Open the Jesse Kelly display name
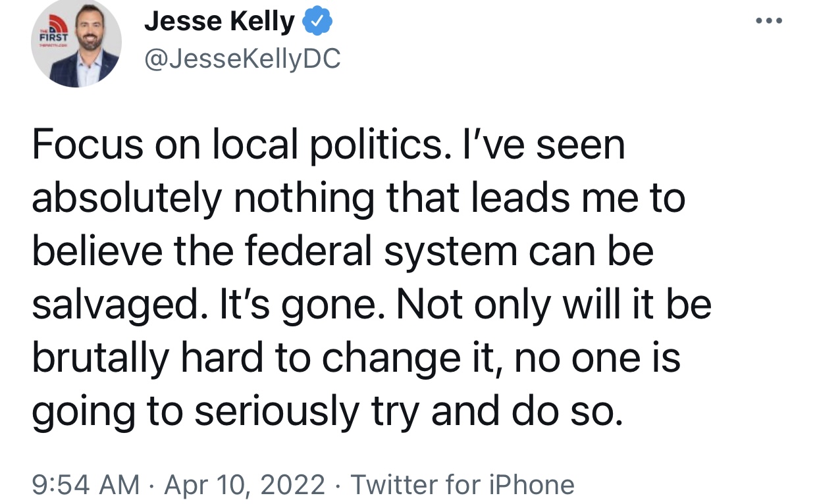This screenshot has height=504, width=817. (x=219, y=23)
